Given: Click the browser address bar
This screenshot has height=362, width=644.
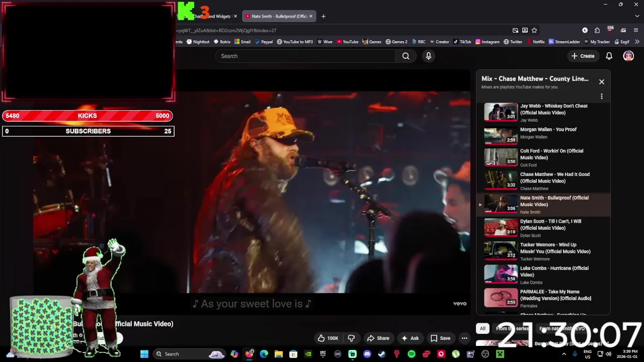Looking at the screenshot, I should point(342,30).
